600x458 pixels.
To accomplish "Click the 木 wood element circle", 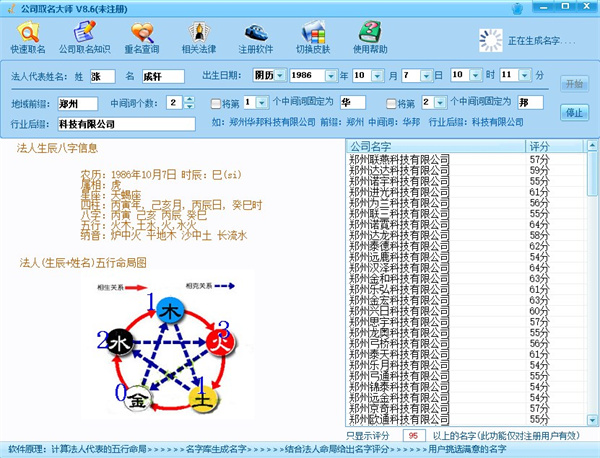I will point(171,311).
